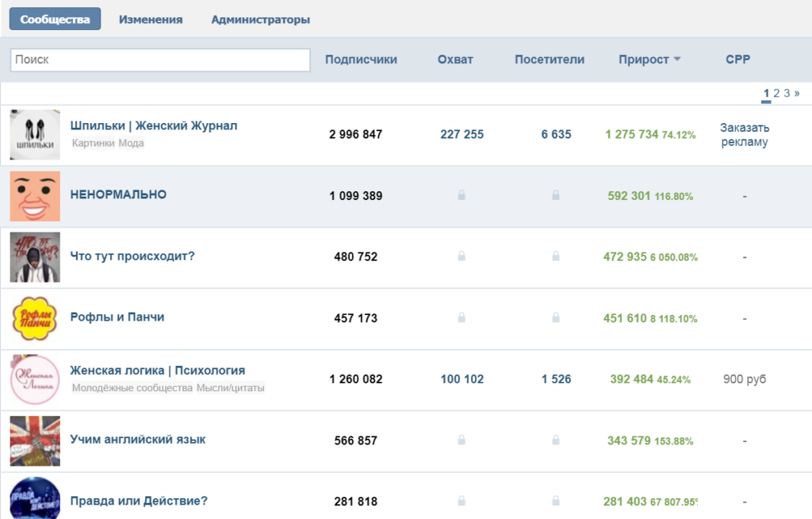Screen dimensions: 812x519
Task: Open visitors value 1 526
Action: click(556, 379)
